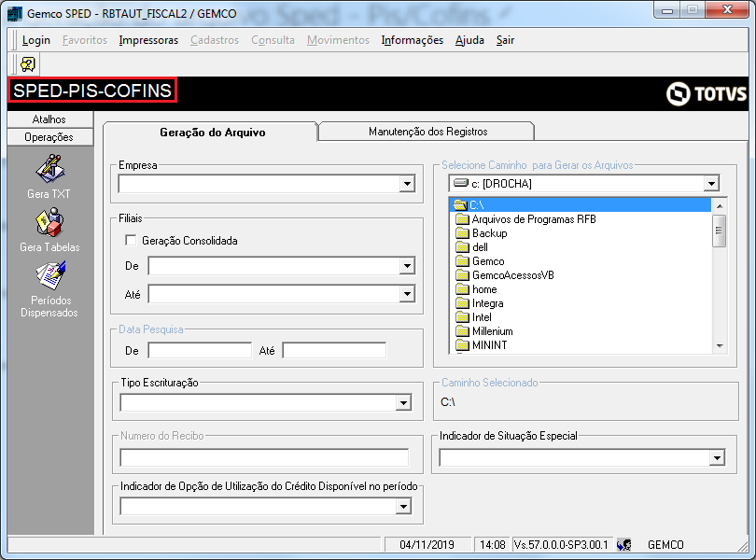This screenshot has height=560, width=756.
Task: Select the Backup folder
Action: pos(482,233)
